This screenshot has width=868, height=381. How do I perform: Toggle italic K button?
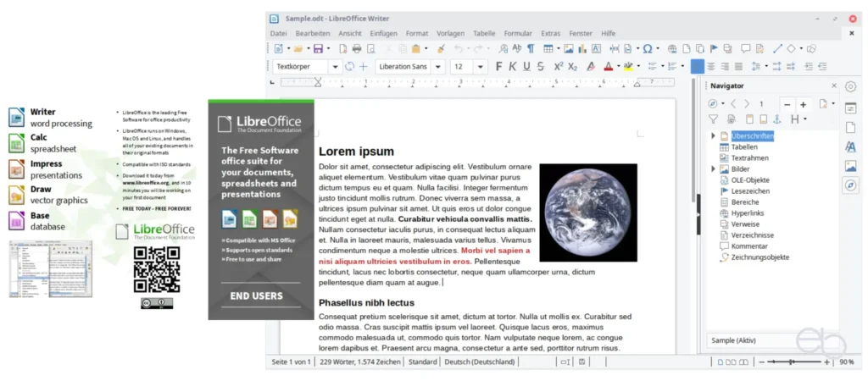(x=512, y=66)
